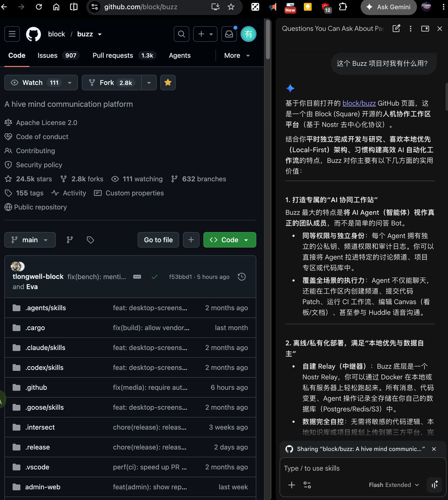This screenshot has width=448, height=500.
Task: Open user avatar menu on GitHub
Action: coord(248,34)
